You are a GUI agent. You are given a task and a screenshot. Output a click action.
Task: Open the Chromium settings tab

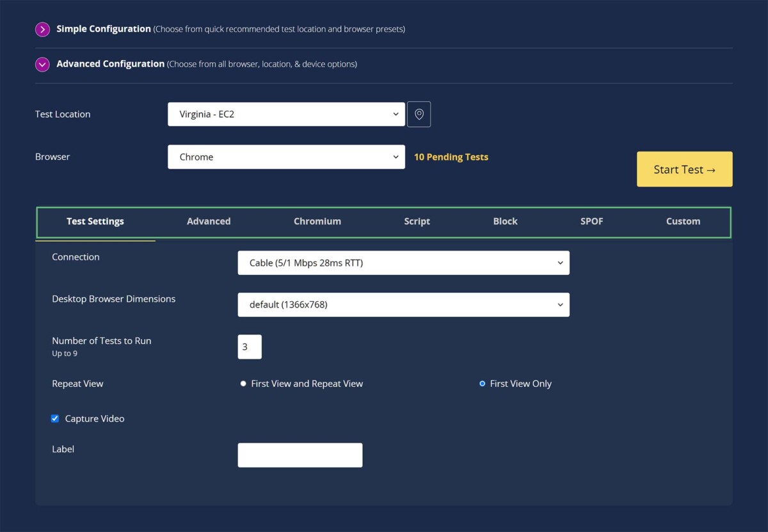[317, 221]
